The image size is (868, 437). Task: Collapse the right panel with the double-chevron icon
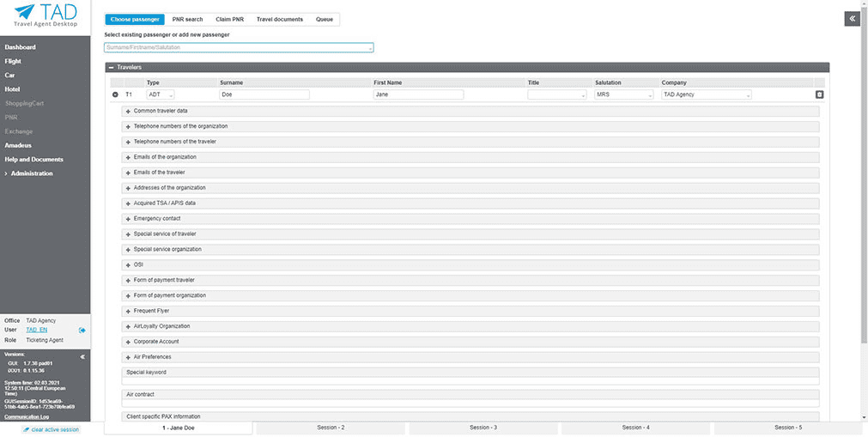click(x=852, y=19)
